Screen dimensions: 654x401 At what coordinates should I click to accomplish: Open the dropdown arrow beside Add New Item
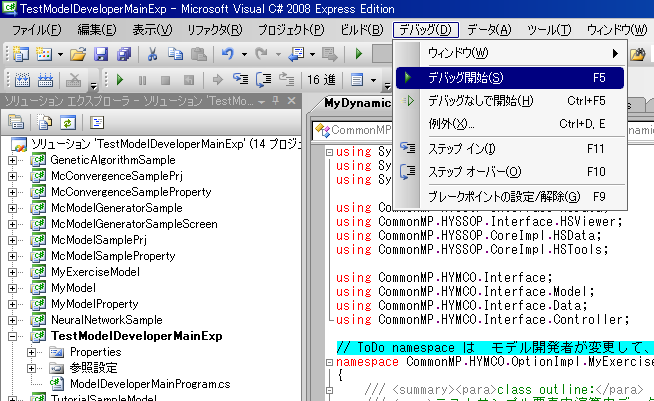[60, 54]
